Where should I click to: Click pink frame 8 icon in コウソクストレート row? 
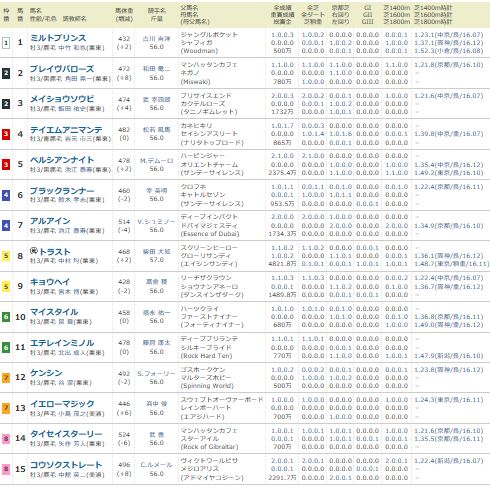coord(6,469)
